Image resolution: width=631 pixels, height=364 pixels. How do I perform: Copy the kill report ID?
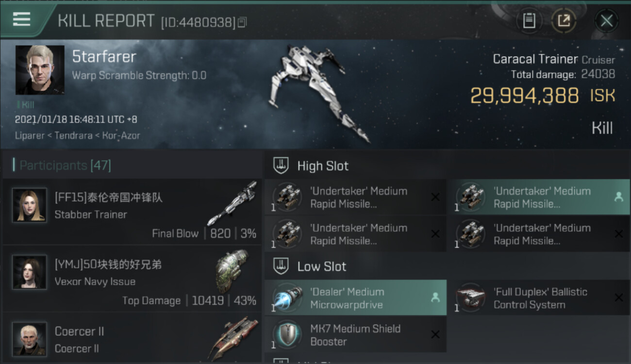(242, 22)
